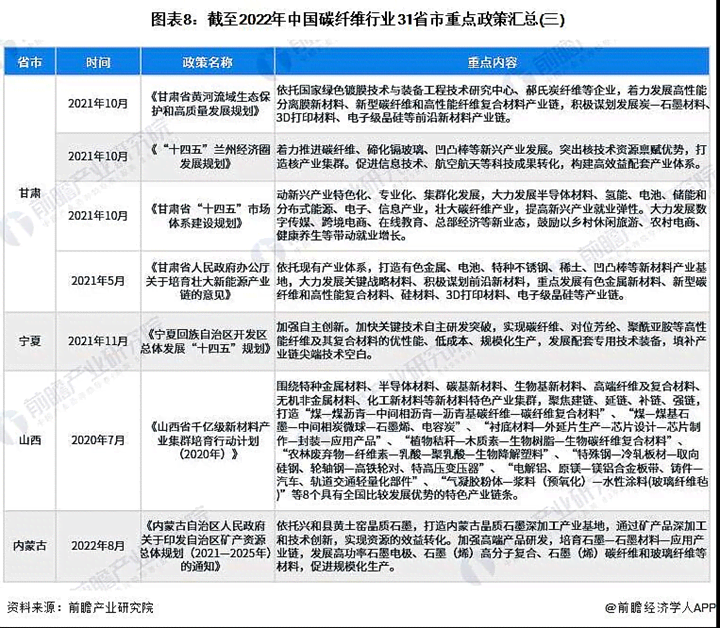720x628 pixels.
Task: Click the 政策名称 column header
Action: (x=207, y=62)
